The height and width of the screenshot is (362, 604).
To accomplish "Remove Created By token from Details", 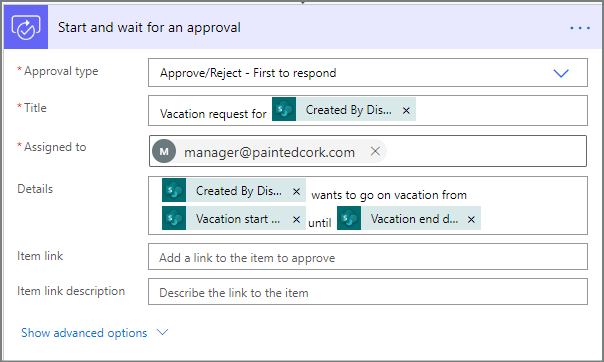I will (296, 191).
